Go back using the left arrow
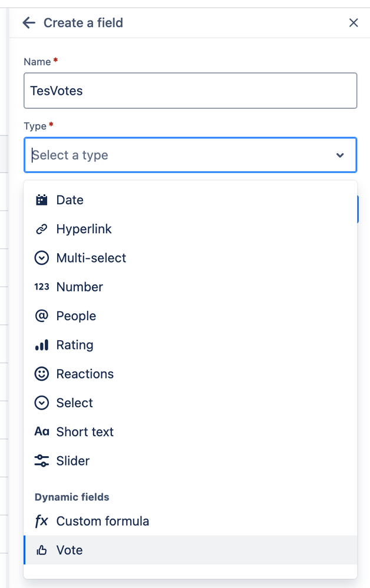Viewport: 370px width, 588px height. tap(28, 23)
